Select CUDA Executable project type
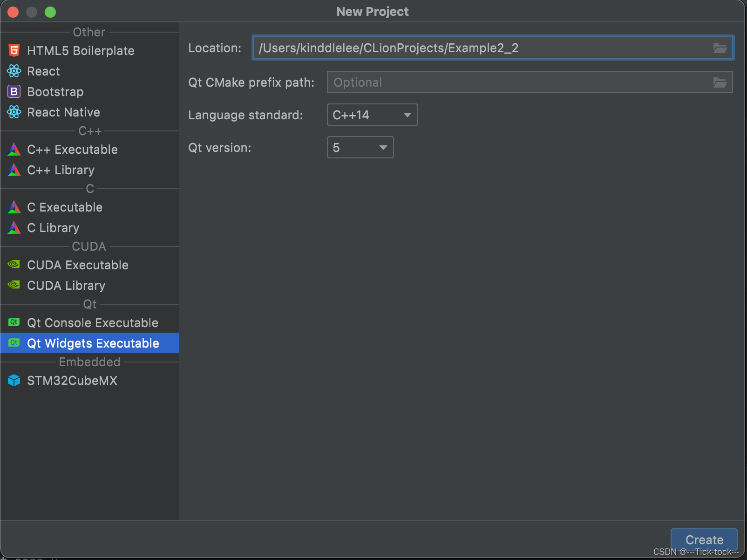This screenshot has width=747, height=560. (x=89, y=265)
